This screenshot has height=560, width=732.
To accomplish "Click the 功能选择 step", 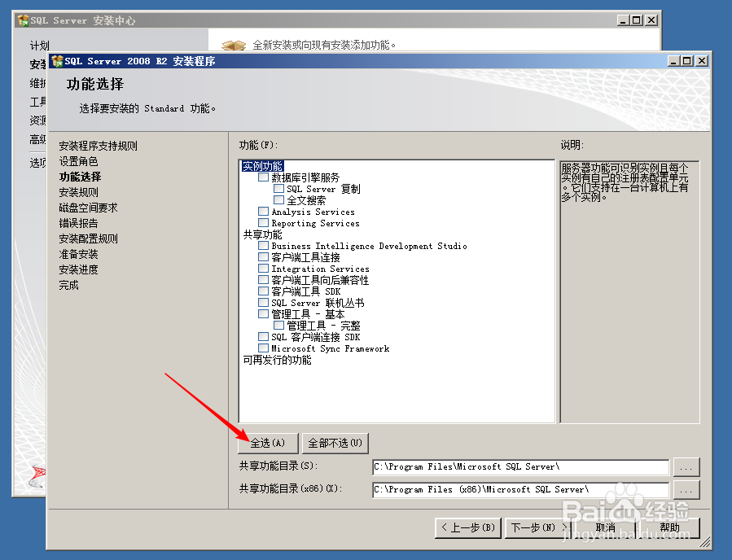I will coord(80,177).
